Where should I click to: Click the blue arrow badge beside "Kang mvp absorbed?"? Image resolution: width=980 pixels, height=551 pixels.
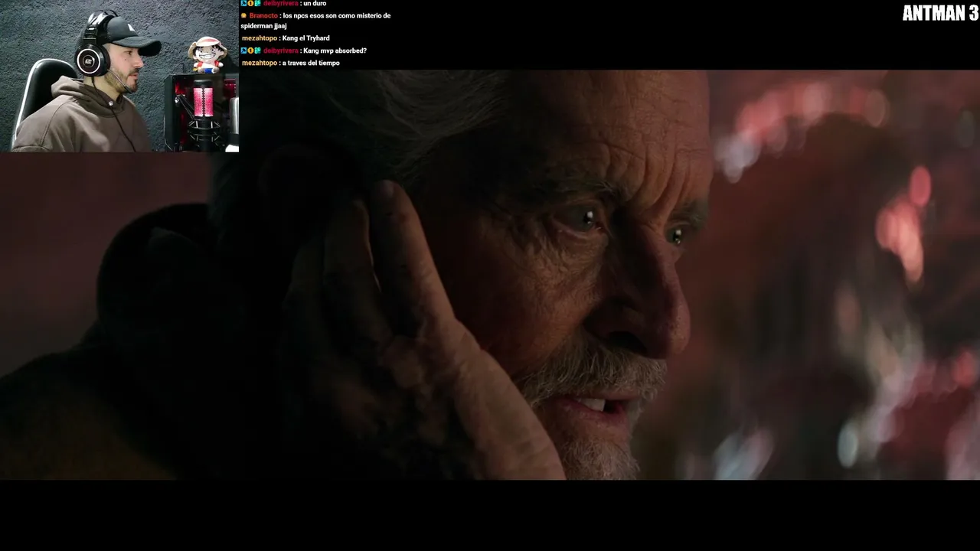point(244,51)
